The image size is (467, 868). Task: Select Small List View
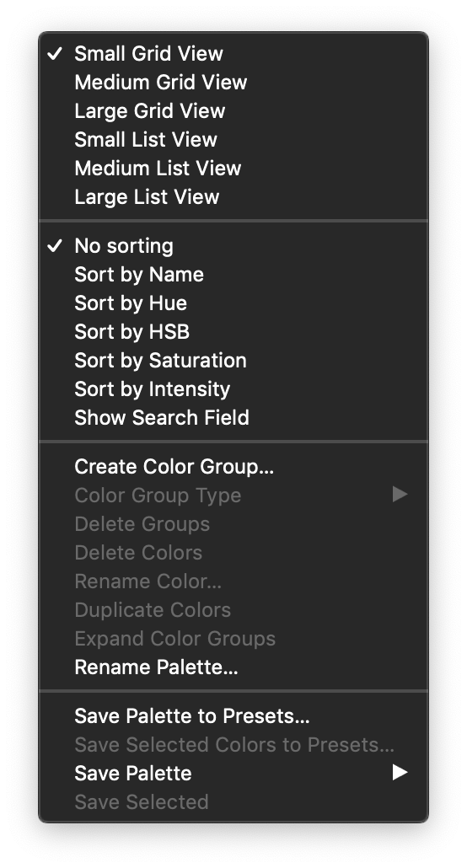click(x=233, y=140)
